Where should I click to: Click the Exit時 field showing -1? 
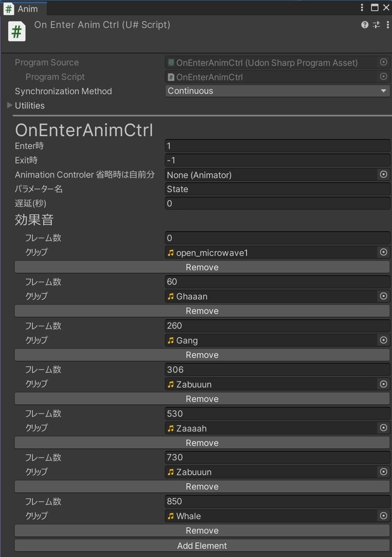coord(277,160)
